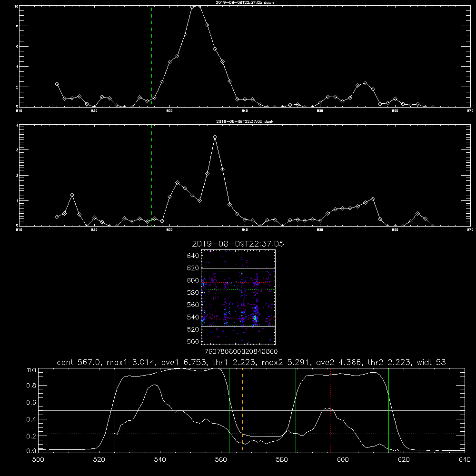476x476 pixels.
Task: Click the '560' y-axis label of the heatmap
Action: tap(193, 305)
